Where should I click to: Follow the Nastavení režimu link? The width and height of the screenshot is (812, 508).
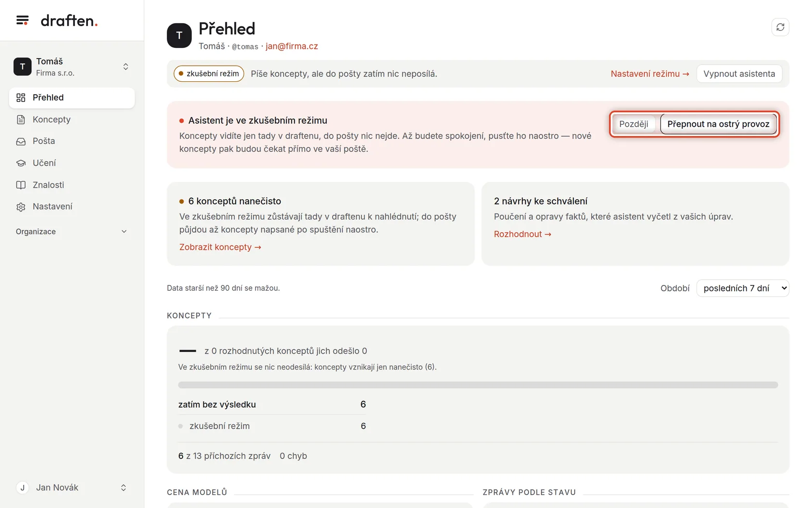(650, 74)
